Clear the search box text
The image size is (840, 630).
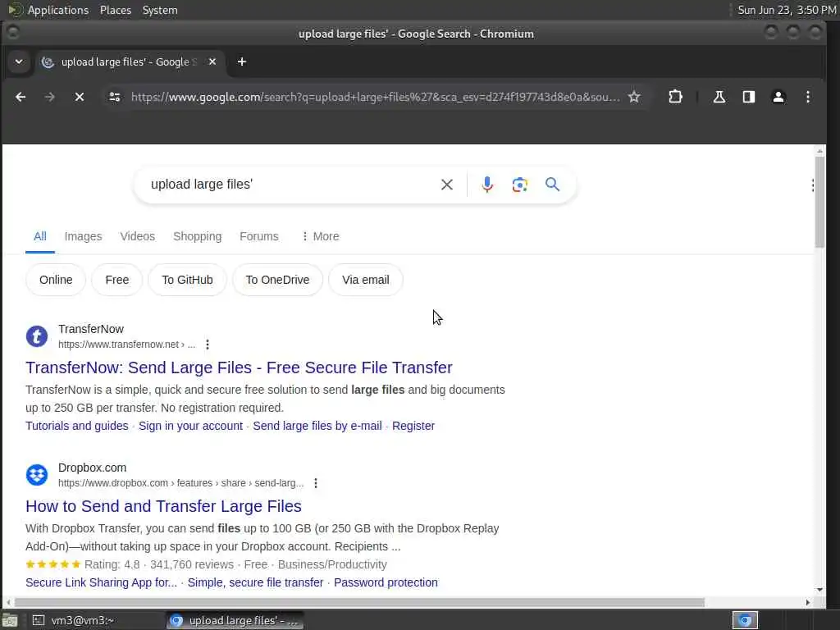tap(447, 185)
